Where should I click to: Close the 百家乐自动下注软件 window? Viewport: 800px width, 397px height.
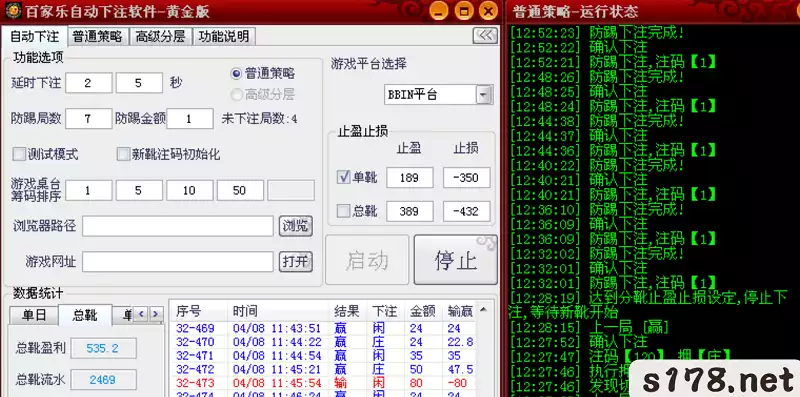click(x=488, y=11)
